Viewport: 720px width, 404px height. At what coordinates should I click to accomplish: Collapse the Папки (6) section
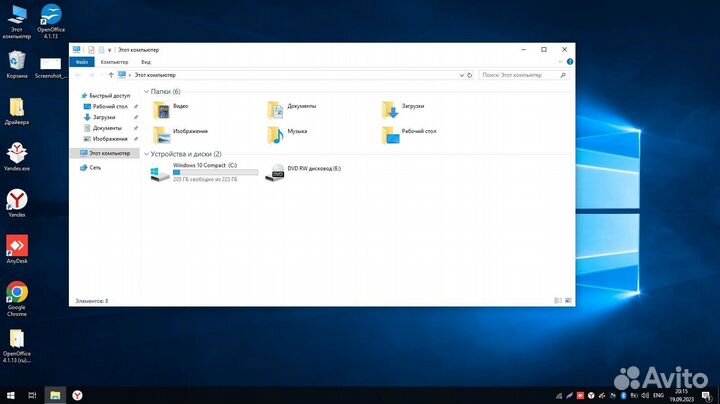(x=146, y=92)
